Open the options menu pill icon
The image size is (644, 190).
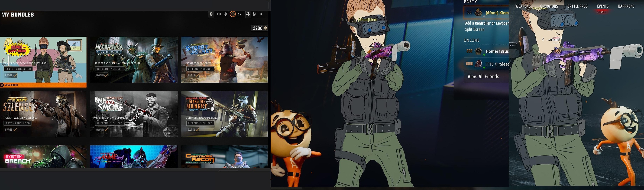point(211,14)
